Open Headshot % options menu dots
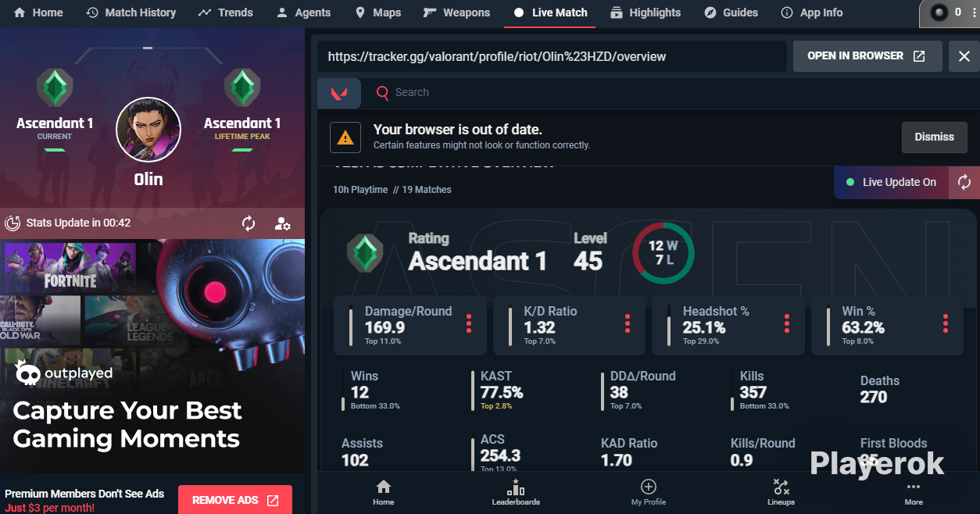The height and width of the screenshot is (514, 980). pos(787,323)
